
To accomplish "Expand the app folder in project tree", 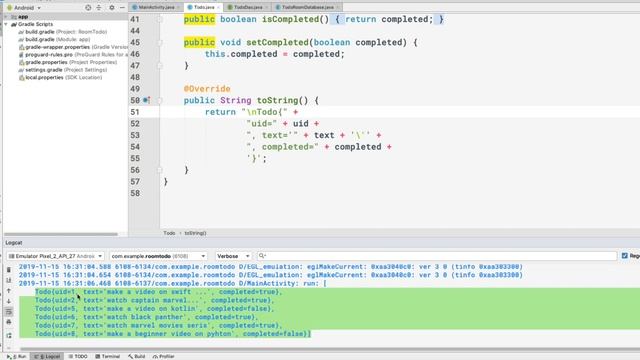I will 6,17.
